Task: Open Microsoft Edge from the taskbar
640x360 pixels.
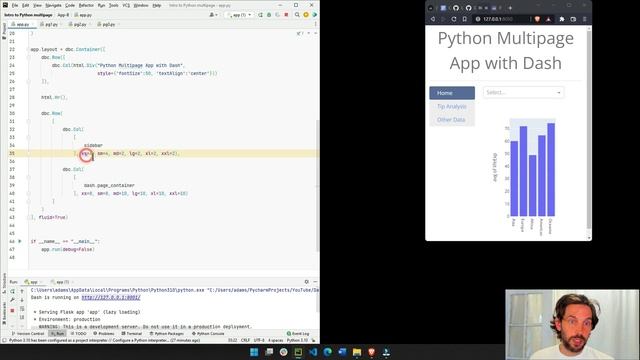Action: coord(327,352)
